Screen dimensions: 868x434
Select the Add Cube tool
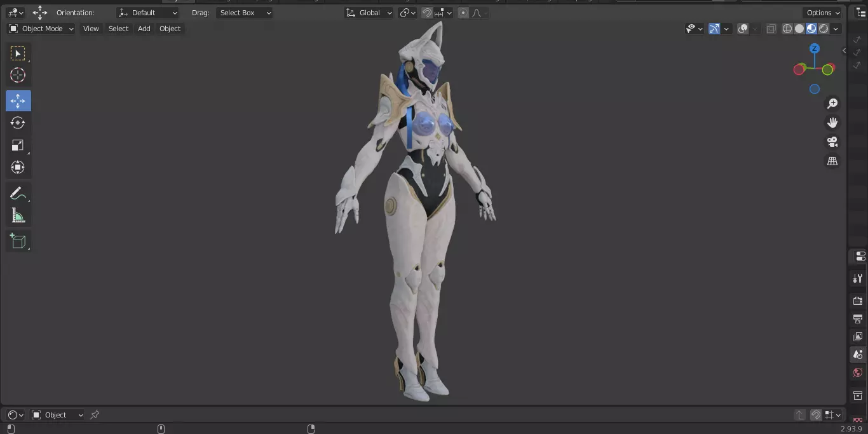click(18, 241)
